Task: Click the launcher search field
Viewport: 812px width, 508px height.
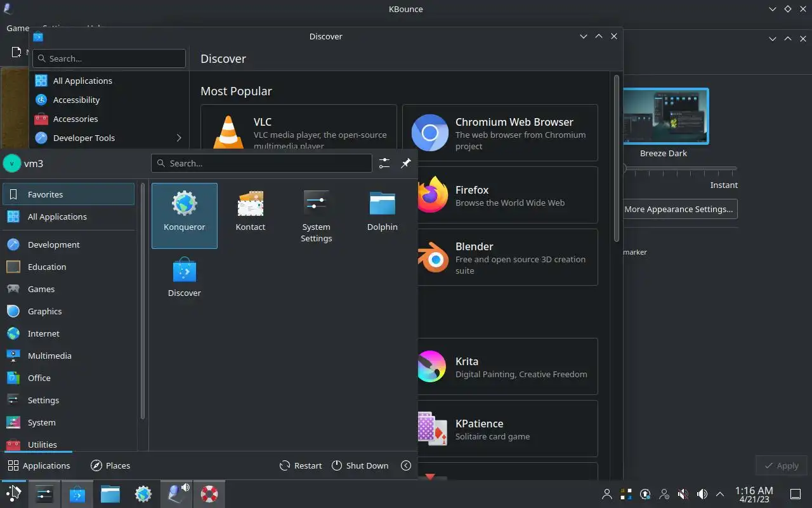Action: point(261,163)
